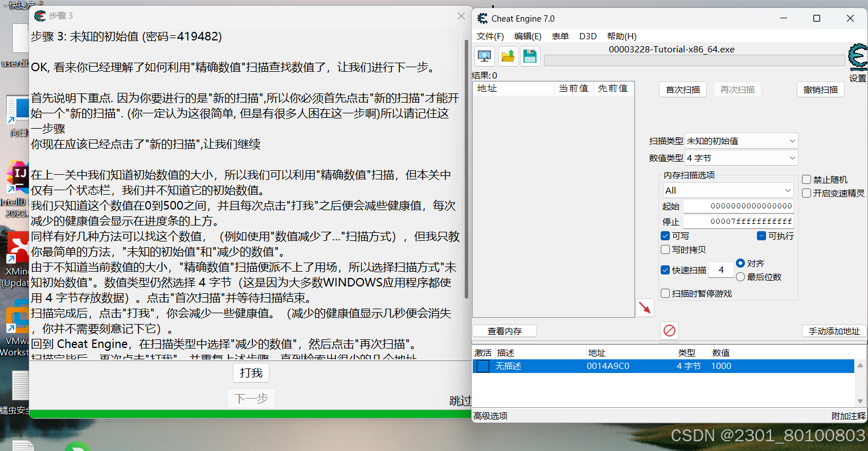Open 扫描类型 dropdown showing 未知的初始值
Image resolution: width=868 pixels, height=451 pixels.
coord(741,141)
